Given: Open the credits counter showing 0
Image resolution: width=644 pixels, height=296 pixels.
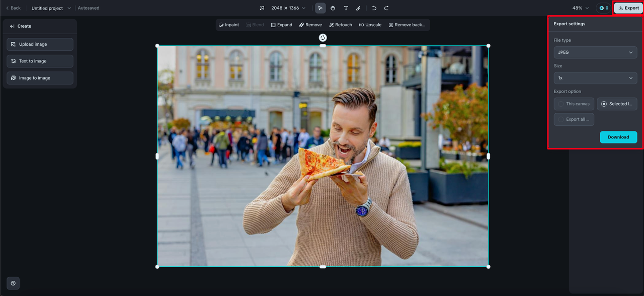Looking at the screenshot, I should [x=603, y=8].
